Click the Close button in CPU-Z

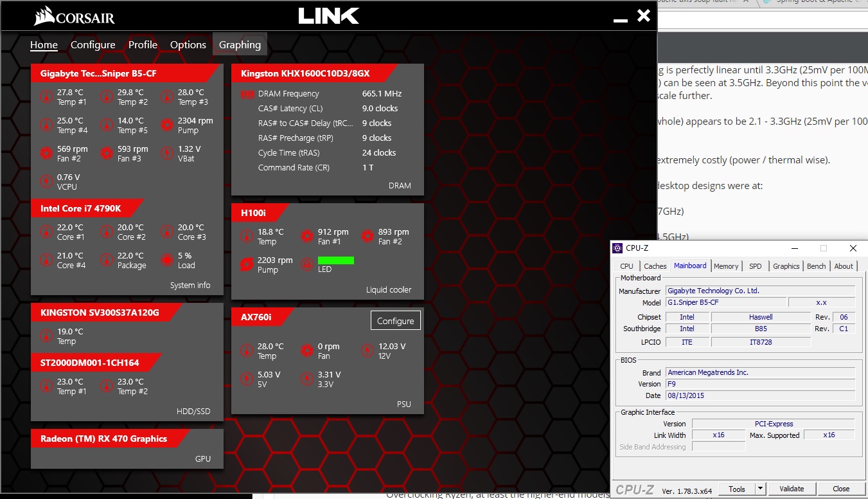[x=841, y=489]
